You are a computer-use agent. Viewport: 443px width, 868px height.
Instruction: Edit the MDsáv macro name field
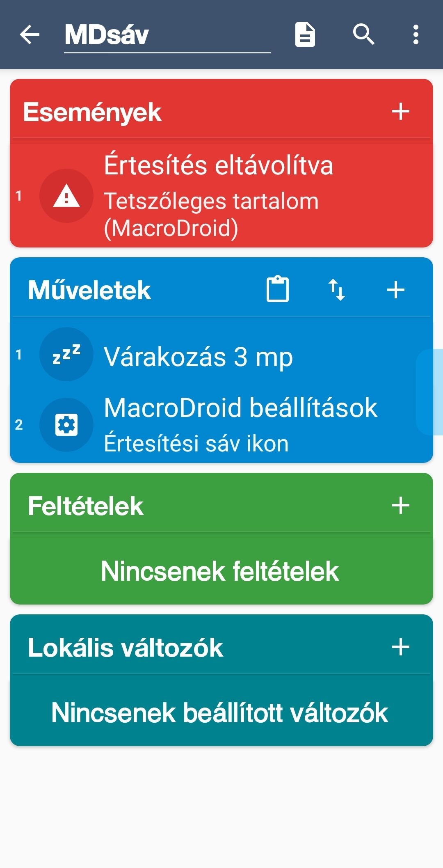coord(167,35)
